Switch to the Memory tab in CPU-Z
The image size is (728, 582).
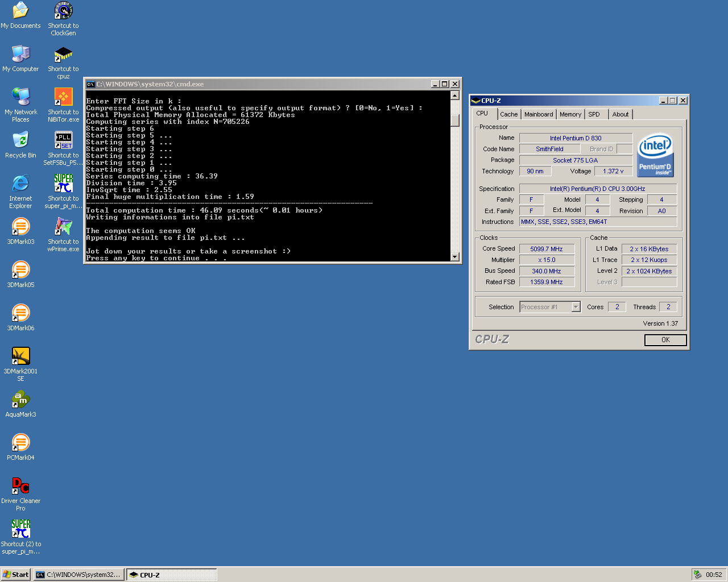pos(570,114)
